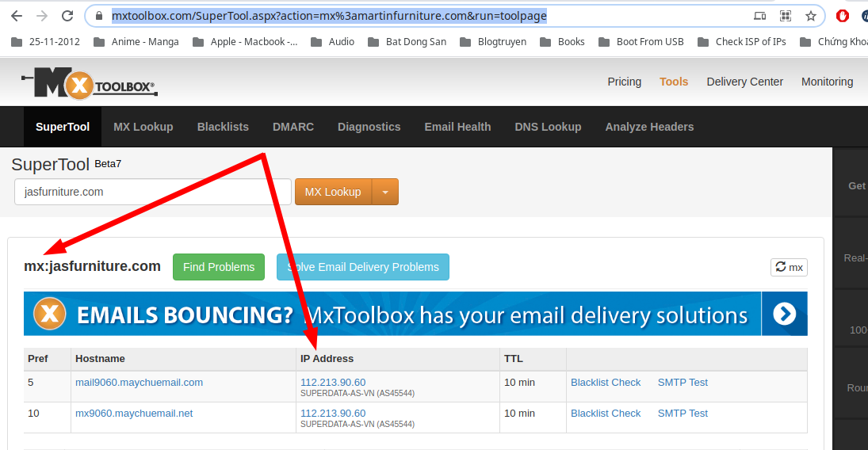Click the orange X icon in banner
Screen dimensions: 868x450
tap(50, 314)
